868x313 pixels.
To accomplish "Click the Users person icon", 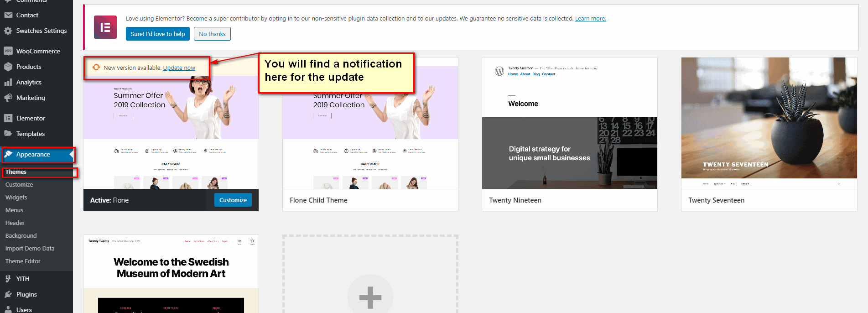I will (x=8, y=310).
